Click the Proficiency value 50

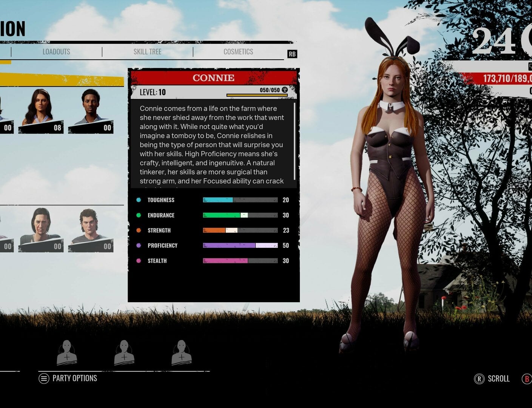tap(286, 245)
